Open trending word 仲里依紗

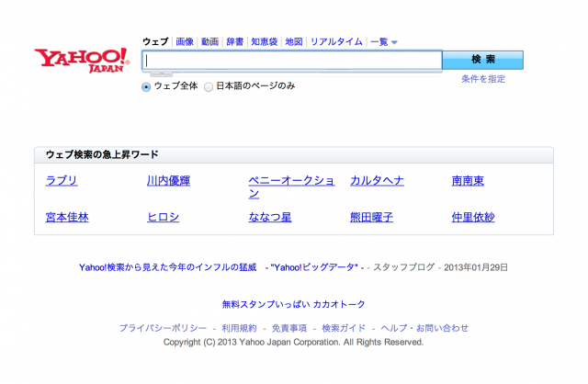click(x=473, y=217)
